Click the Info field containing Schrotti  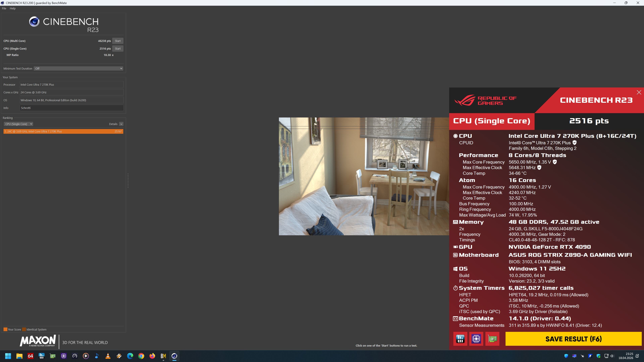[x=71, y=108]
